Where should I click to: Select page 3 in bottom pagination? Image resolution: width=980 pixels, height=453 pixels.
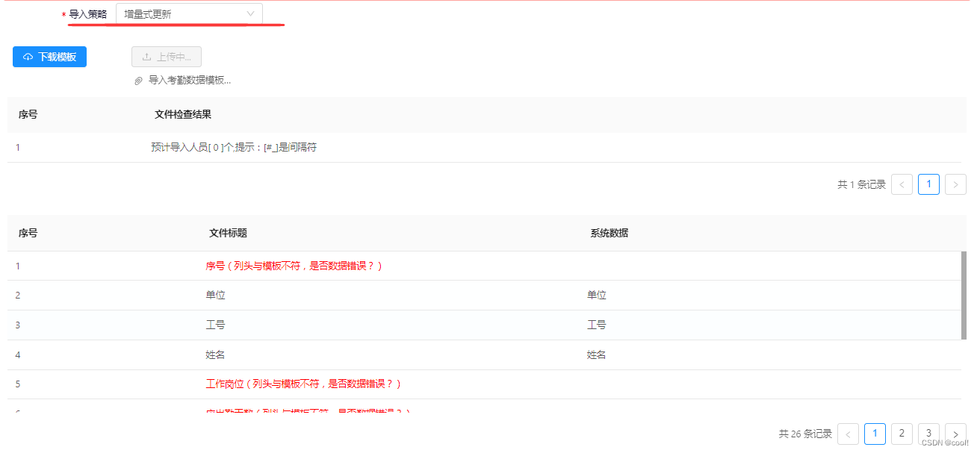[x=928, y=434]
